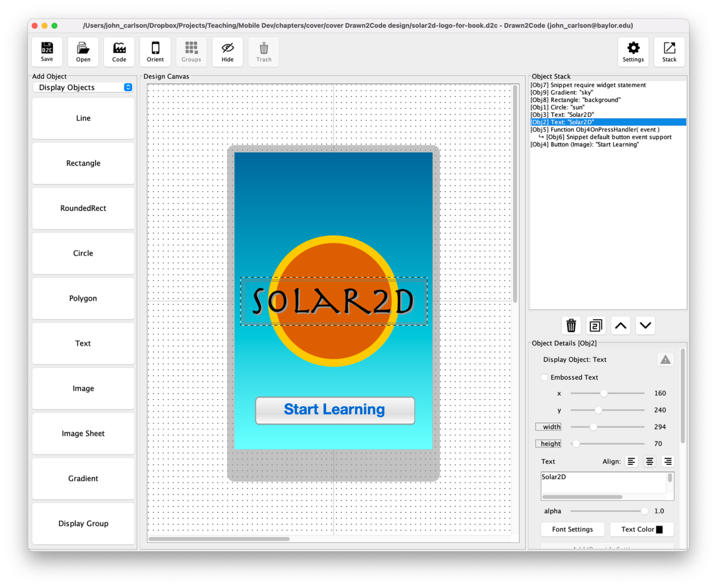
Task: Select Obj1 Circle "sun" in stack
Action: [608, 107]
